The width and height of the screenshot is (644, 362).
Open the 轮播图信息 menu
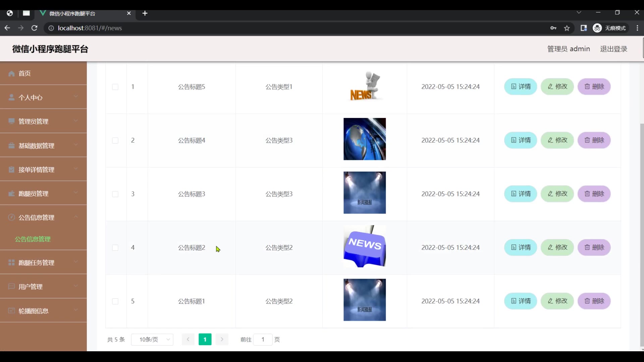pos(43,311)
